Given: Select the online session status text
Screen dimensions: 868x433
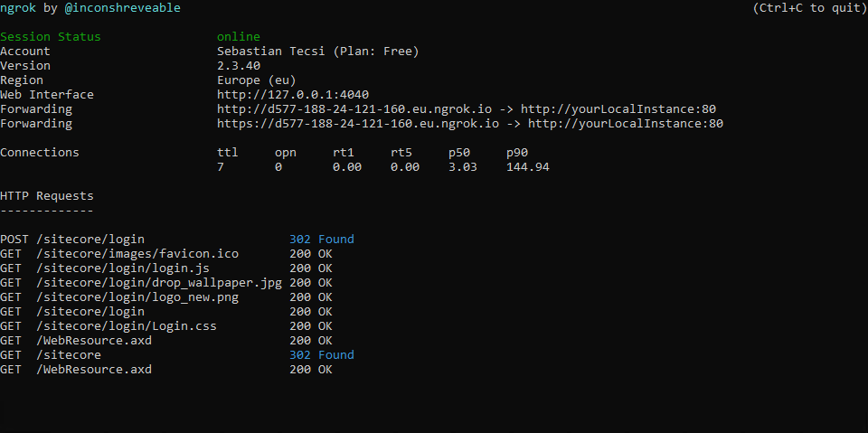Looking at the screenshot, I should pos(239,37).
